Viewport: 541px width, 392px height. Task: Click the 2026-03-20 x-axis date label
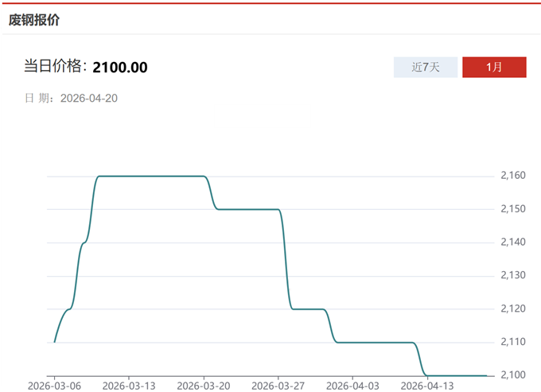coord(204,385)
